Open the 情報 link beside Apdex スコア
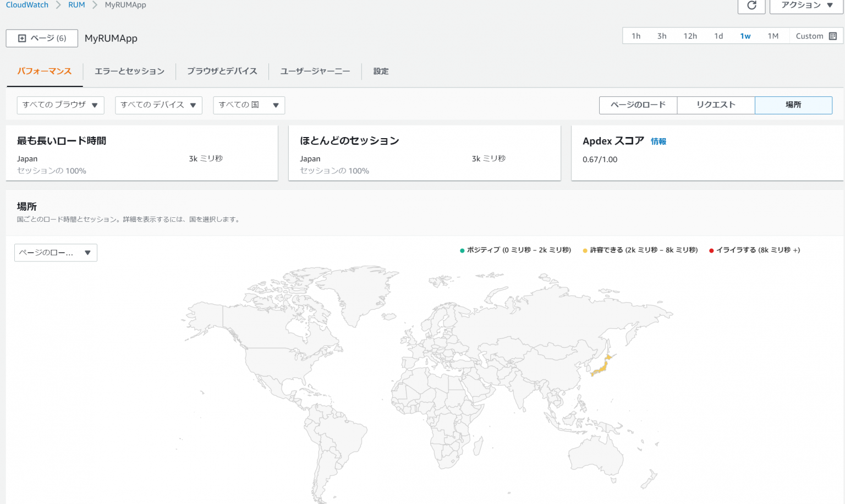 [658, 141]
